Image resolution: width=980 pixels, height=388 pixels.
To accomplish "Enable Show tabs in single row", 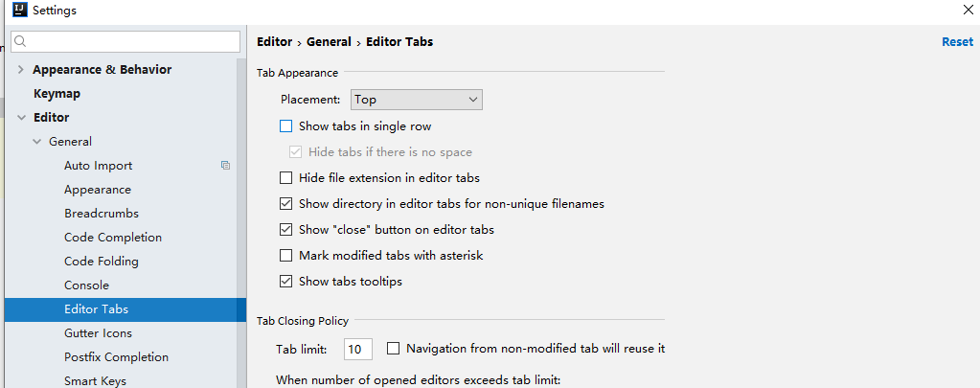I will pyautogui.click(x=285, y=126).
